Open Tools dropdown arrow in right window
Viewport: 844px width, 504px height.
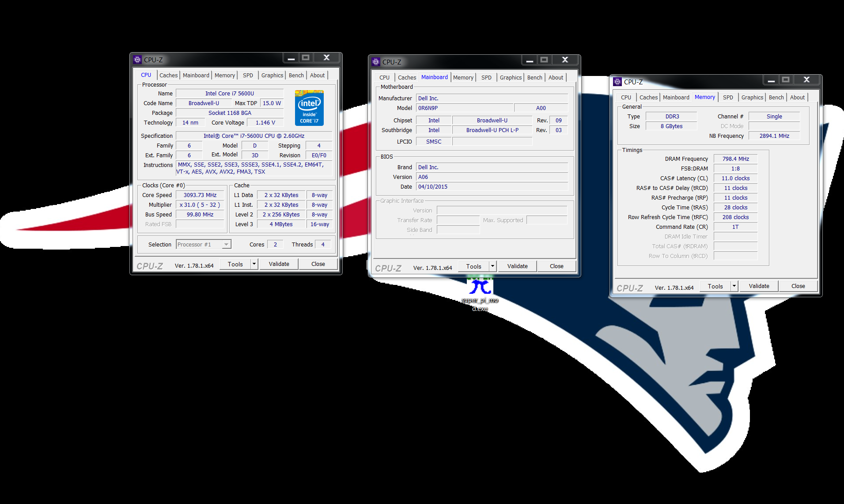coord(734,286)
